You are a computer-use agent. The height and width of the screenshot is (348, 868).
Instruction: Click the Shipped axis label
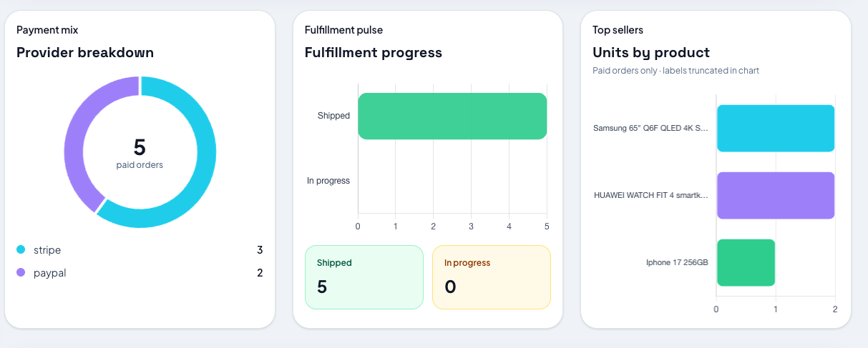click(333, 116)
